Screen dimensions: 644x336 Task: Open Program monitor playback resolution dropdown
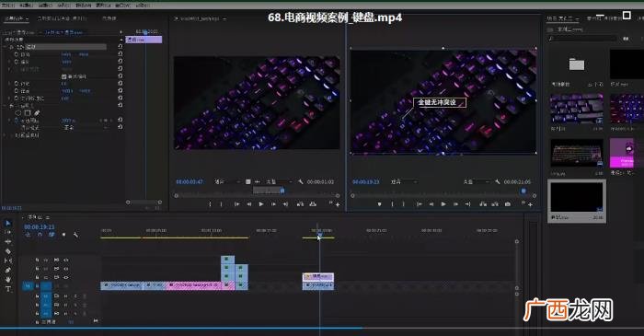(x=477, y=181)
